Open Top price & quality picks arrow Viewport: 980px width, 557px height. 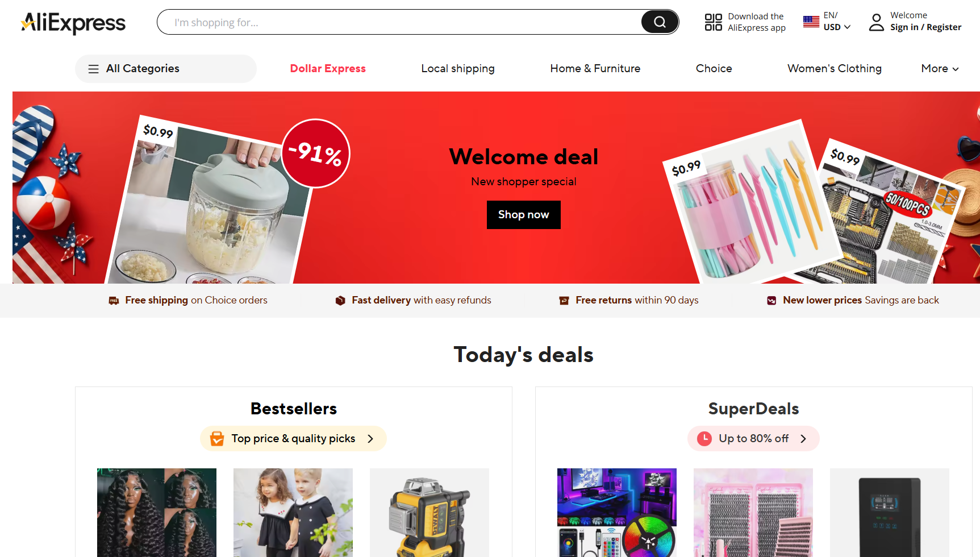point(370,439)
